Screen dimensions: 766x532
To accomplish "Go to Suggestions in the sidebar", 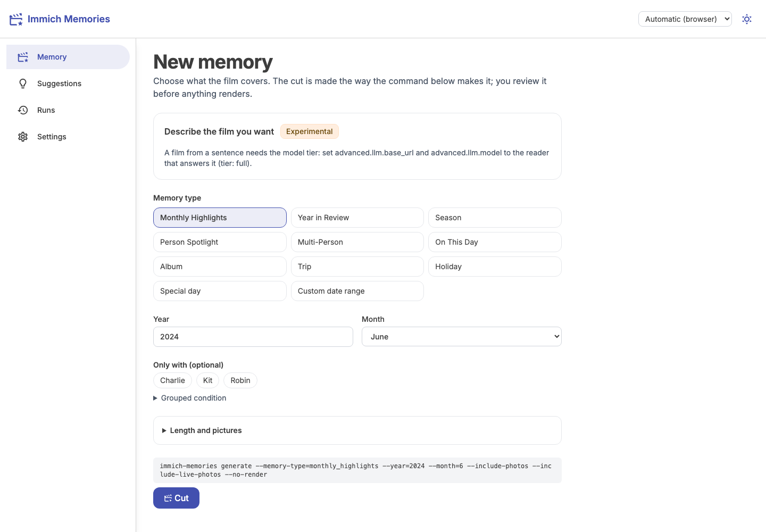I will [68, 84].
